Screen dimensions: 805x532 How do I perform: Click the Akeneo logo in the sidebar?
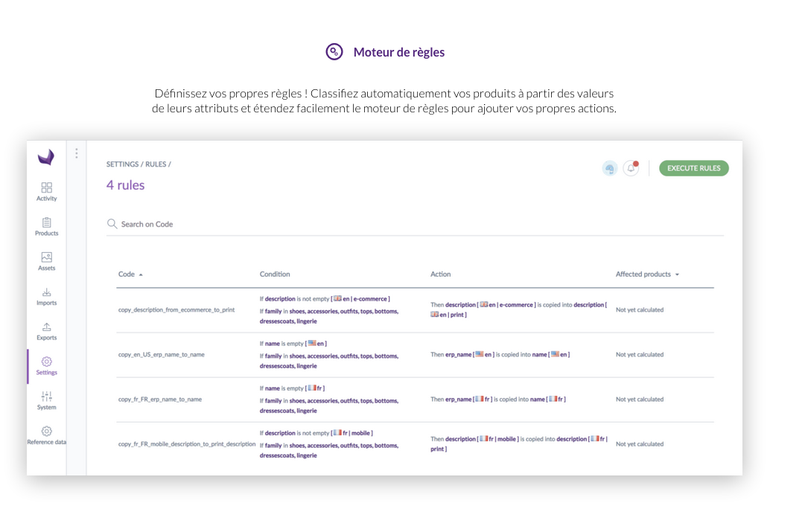click(x=46, y=157)
